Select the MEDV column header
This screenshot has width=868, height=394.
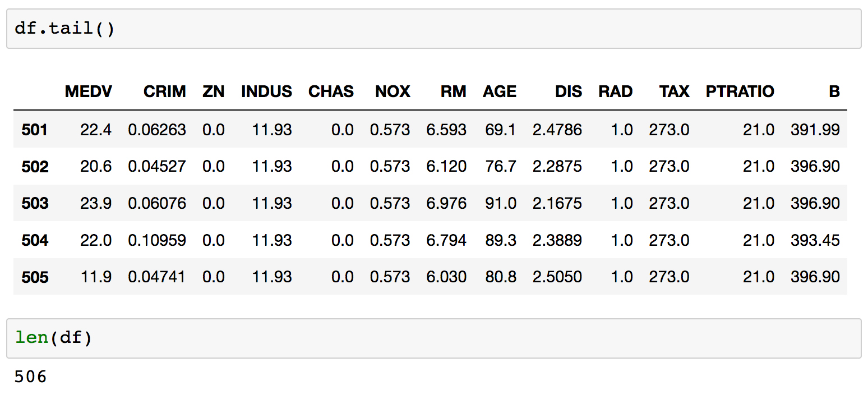pos(89,91)
